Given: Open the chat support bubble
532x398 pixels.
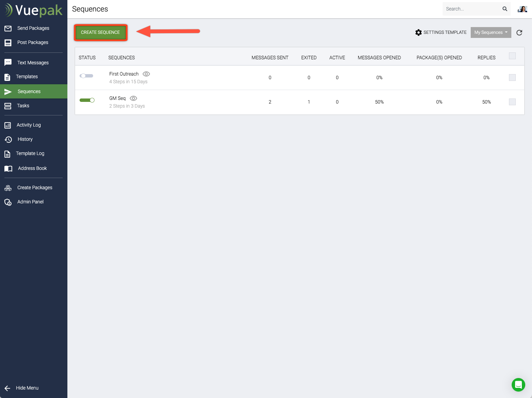Looking at the screenshot, I should pyautogui.click(x=518, y=384).
